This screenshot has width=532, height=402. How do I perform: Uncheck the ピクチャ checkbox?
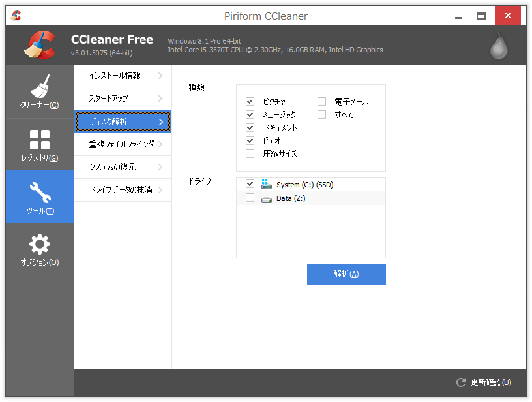[x=250, y=101]
